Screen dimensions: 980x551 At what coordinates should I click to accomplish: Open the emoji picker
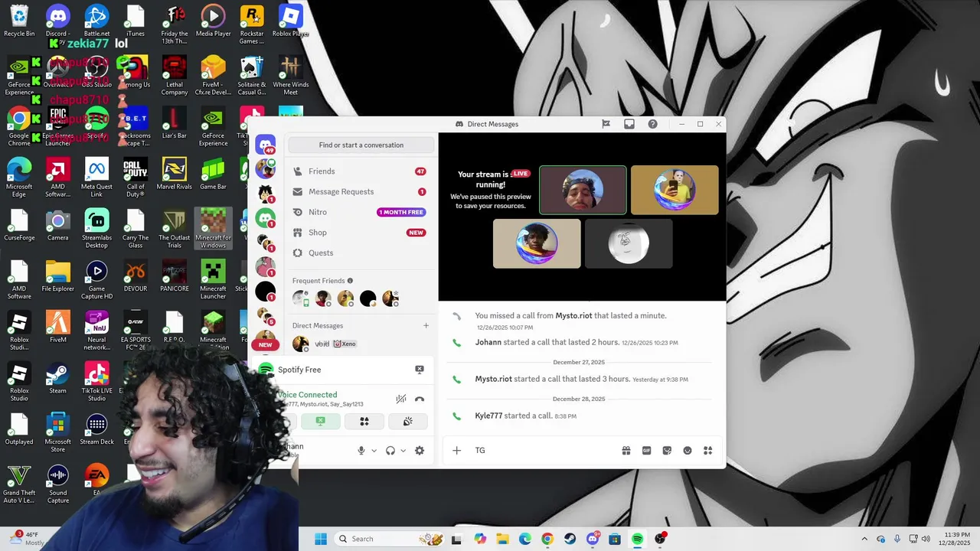pos(688,451)
